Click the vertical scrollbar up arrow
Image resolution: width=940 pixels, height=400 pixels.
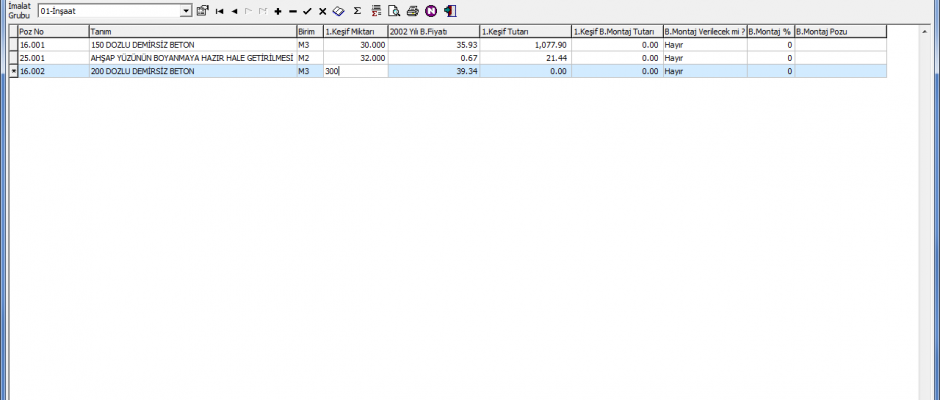[923, 32]
